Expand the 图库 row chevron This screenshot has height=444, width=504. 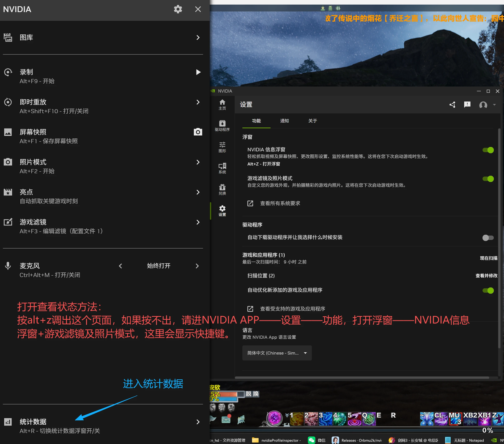coord(198,38)
